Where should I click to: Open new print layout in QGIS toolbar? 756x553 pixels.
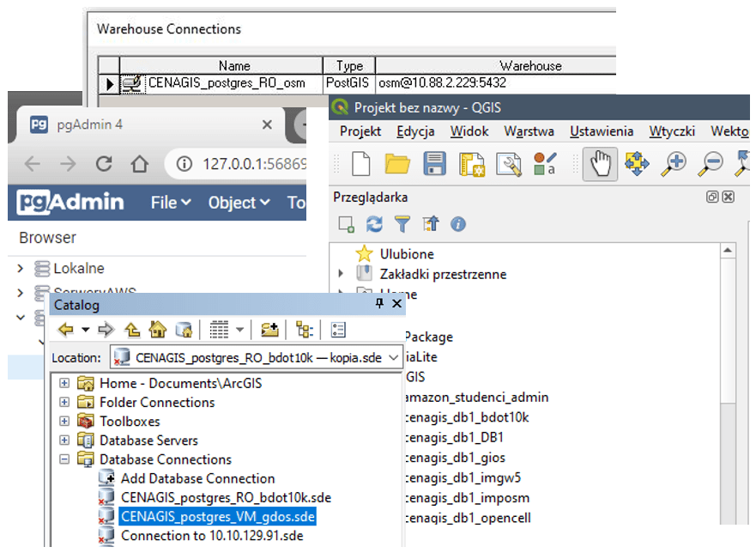pos(472,165)
